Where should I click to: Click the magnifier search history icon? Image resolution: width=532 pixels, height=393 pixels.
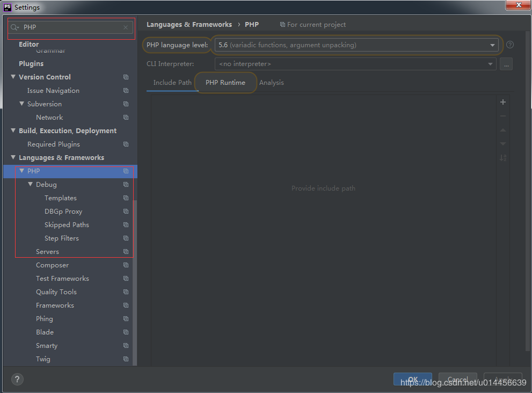click(x=14, y=27)
